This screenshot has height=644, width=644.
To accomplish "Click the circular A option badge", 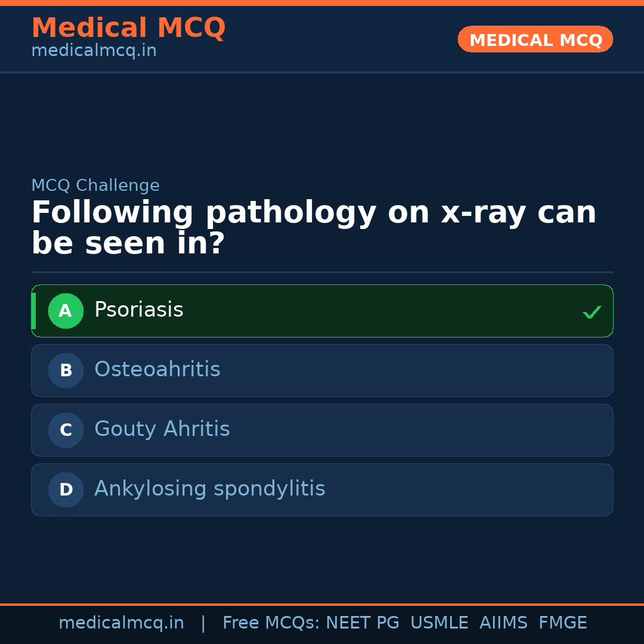I will (x=66, y=311).
